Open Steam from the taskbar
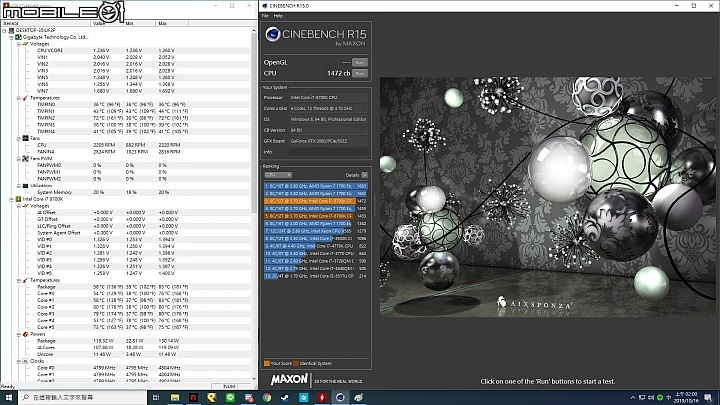720x405 pixels. coord(285,398)
